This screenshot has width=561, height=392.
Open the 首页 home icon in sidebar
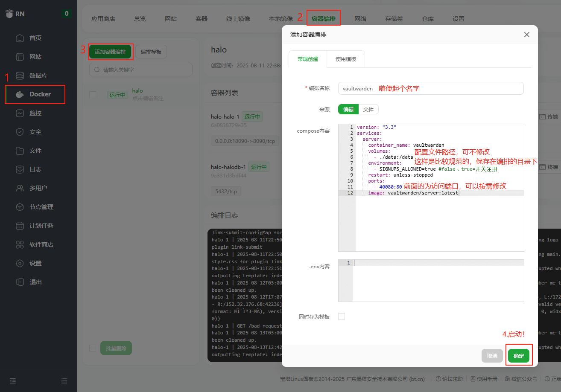(20, 38)
